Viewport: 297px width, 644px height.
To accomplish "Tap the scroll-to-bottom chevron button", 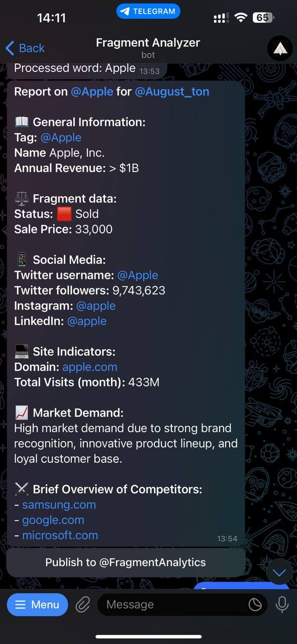I will tap(279, 572).
